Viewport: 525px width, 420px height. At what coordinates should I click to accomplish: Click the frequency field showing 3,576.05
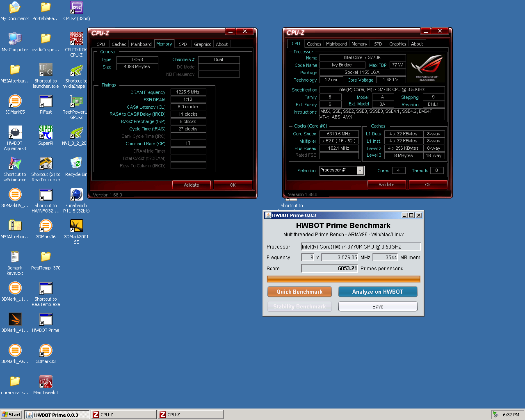[x=340, y=258]
